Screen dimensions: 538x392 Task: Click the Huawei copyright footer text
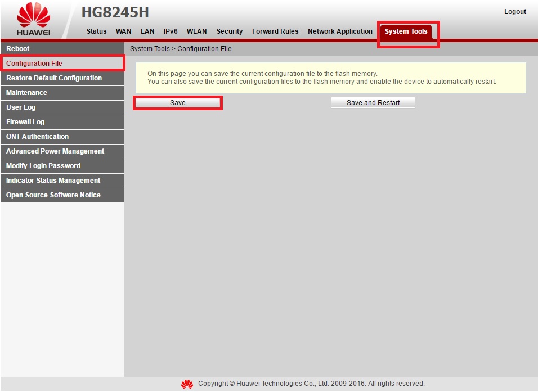click(311, 384)
